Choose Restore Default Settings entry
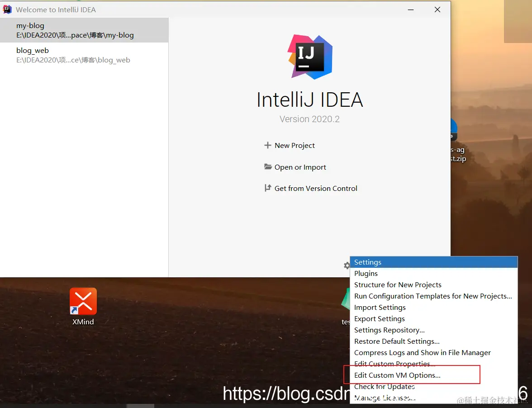532x408 pixels. [x=433, y=341]
